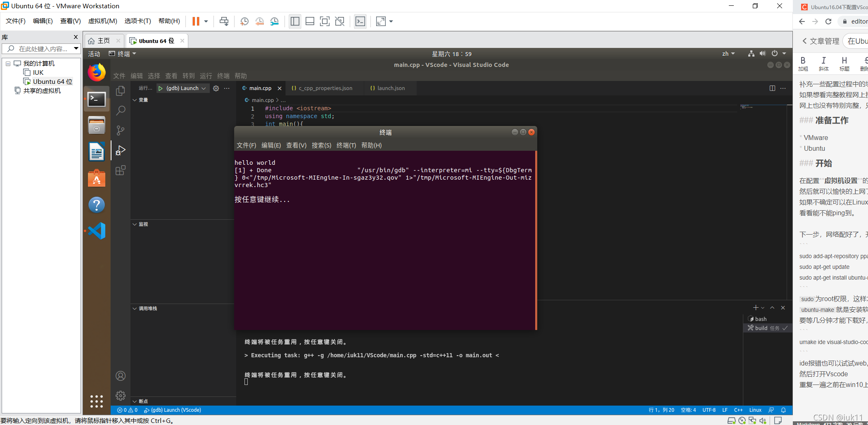Open Ubuntu Software in the dock

coord(97,178)
